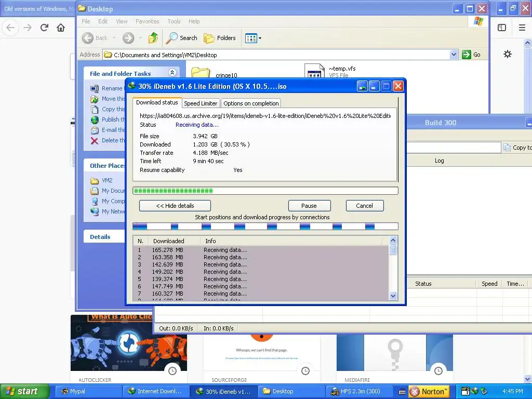
Task: Open the Back button history dropdown arrow
Action: coord(114,38)
